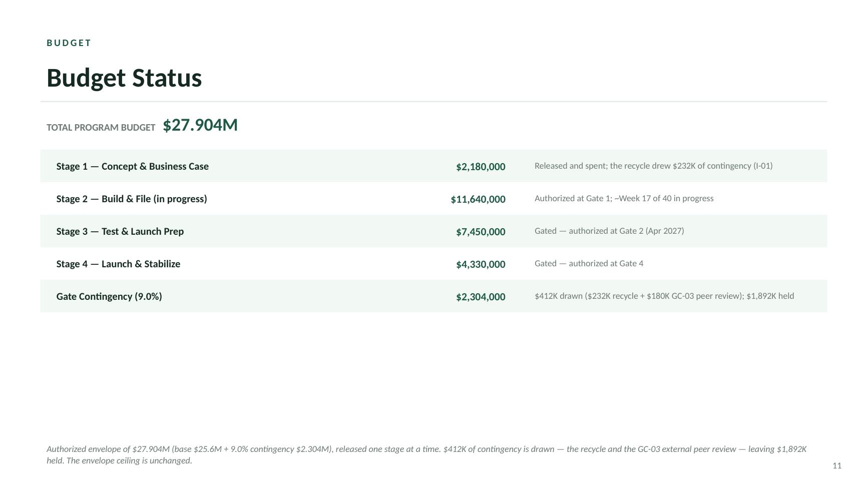
Task: Click the slide page number 11
Action: tap(837, 466)
